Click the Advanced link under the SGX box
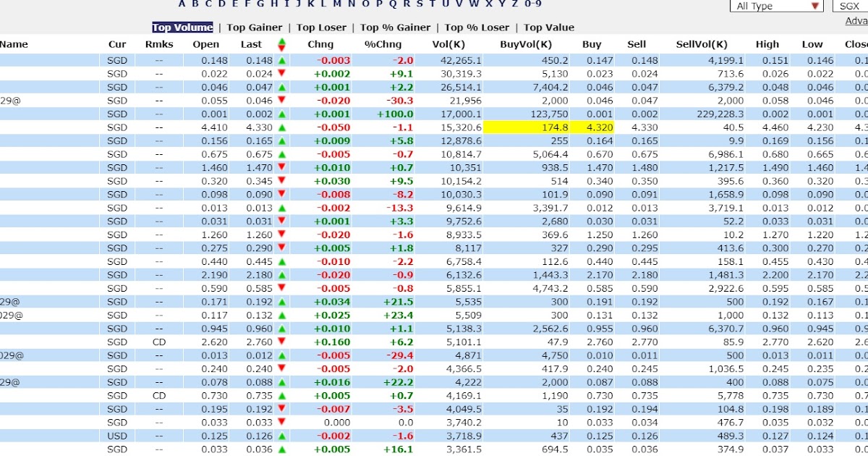Viewport: 868px width, 456px height. tap(856, 22)
